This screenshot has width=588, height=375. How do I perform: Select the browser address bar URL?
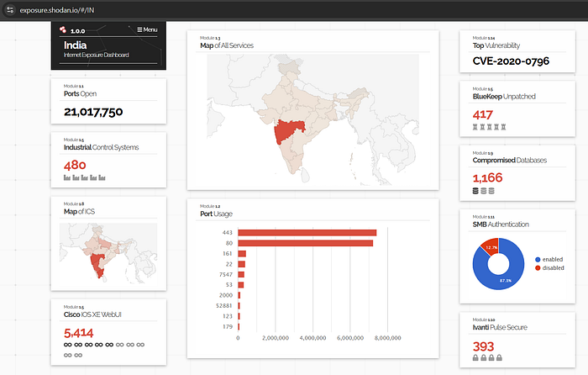click(x=57, y=10)
